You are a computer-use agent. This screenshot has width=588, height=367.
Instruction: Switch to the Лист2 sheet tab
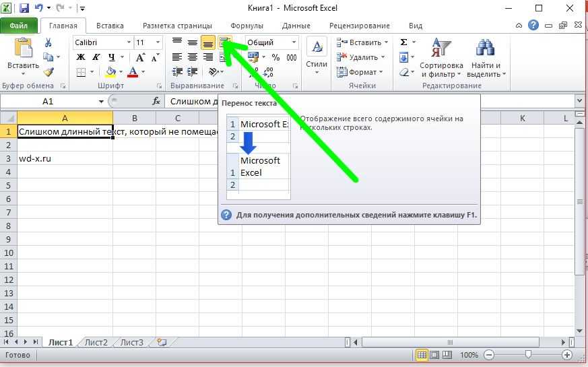96,342
